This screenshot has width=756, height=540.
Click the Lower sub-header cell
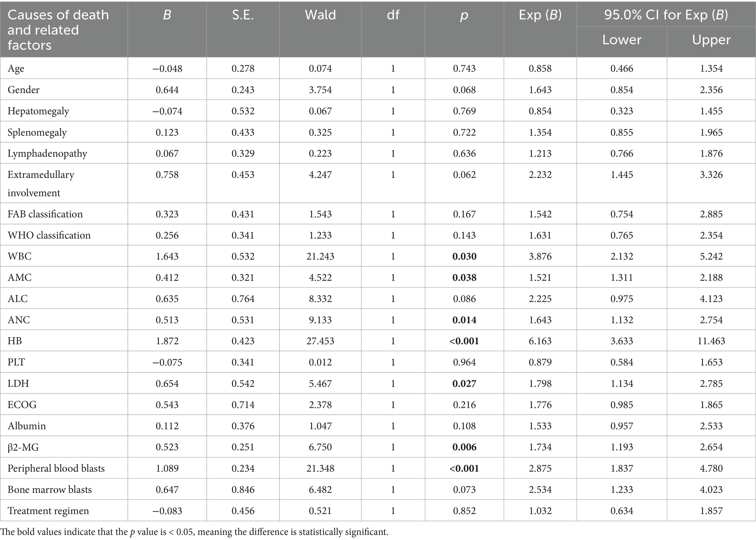tap(621, 40)
